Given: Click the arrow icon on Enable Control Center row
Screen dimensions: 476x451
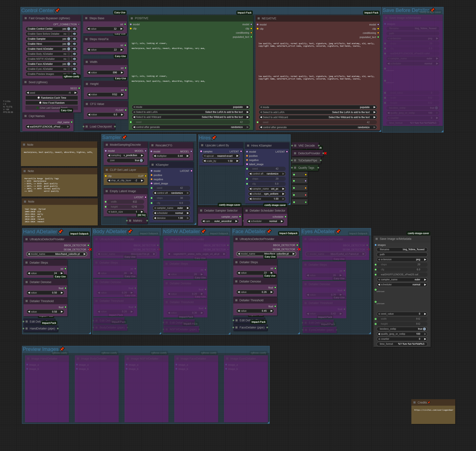Looking at the screenshot, I should tap(74, 29).
